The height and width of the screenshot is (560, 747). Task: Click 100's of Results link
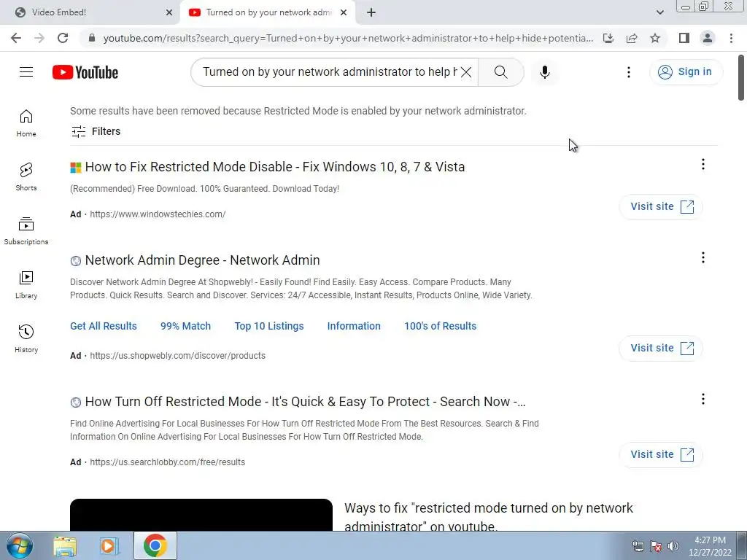pyautogui.click(x=440, y=326)
